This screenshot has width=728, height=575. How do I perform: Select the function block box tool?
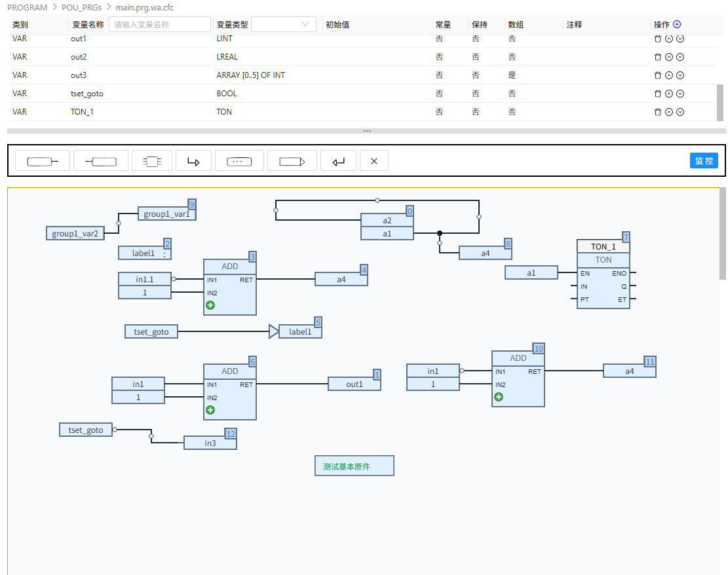152,161
